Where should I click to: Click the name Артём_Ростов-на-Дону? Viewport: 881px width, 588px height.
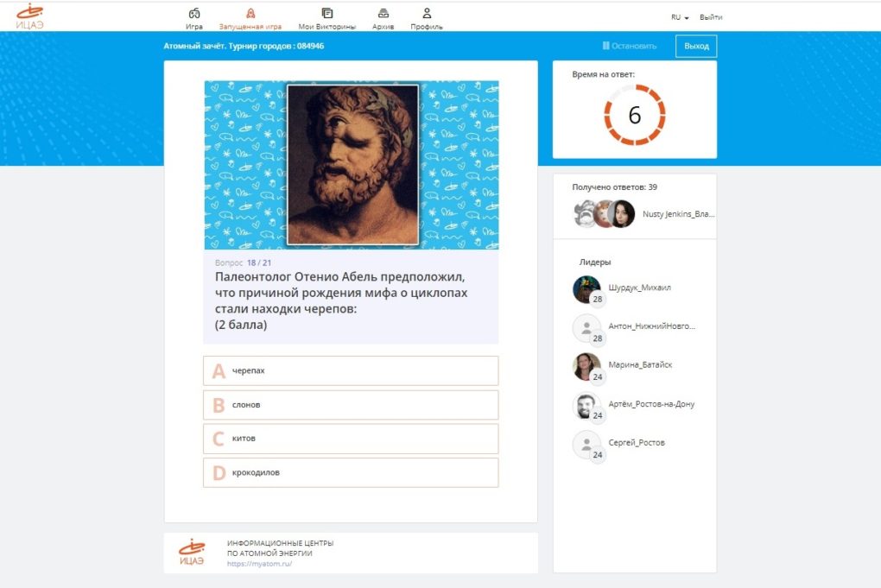tap(651, 404)
